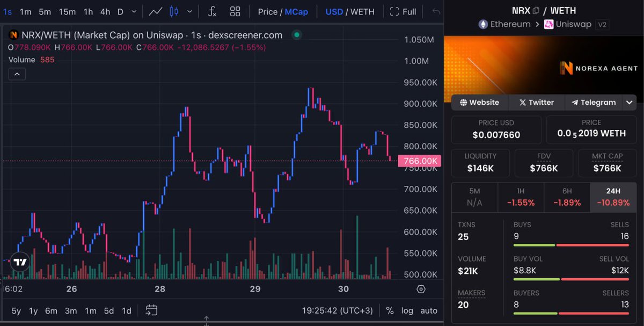Select the 24H stats tab
The image size is (644, 326).
613,197
